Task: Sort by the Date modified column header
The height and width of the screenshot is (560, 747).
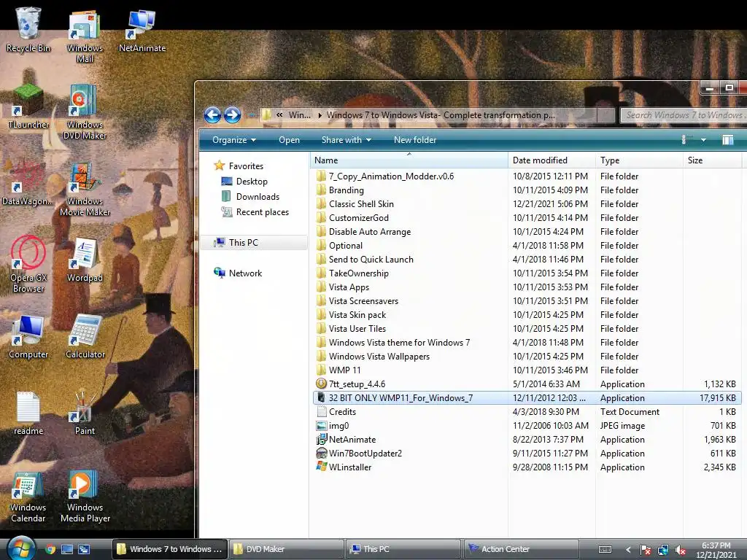Action: point(551,160)
